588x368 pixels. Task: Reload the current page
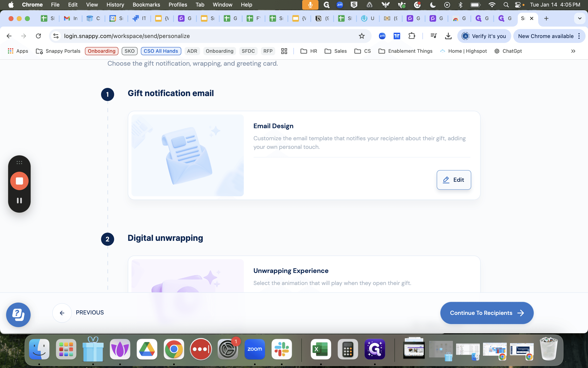pos(38,36)
